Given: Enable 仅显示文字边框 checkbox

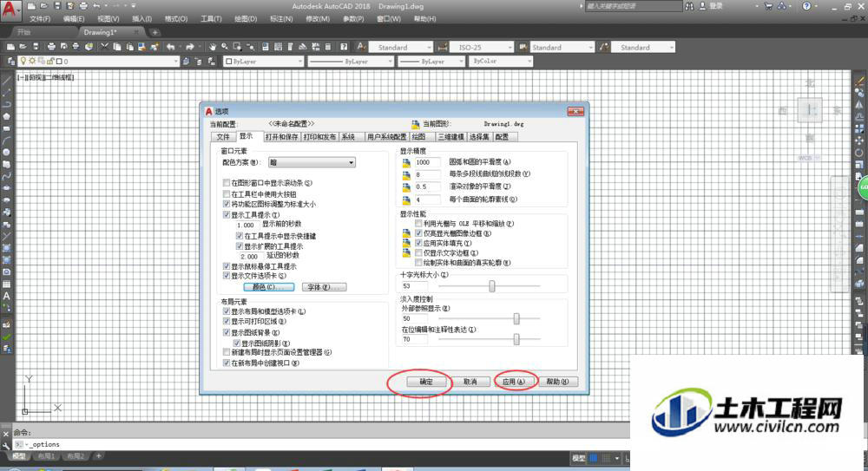Looking at the screenshot, I should pos(419,252).
